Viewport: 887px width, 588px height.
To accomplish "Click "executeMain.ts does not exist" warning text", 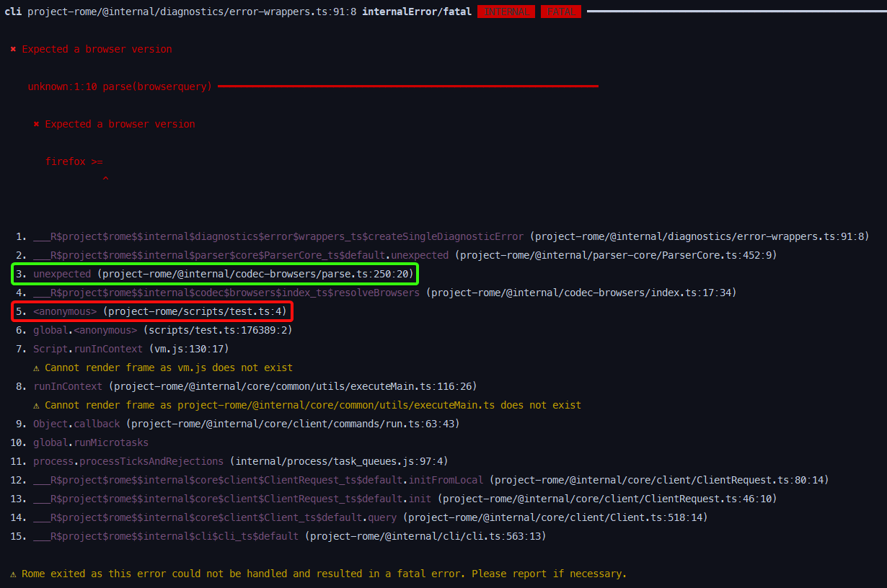I will 313,405.
